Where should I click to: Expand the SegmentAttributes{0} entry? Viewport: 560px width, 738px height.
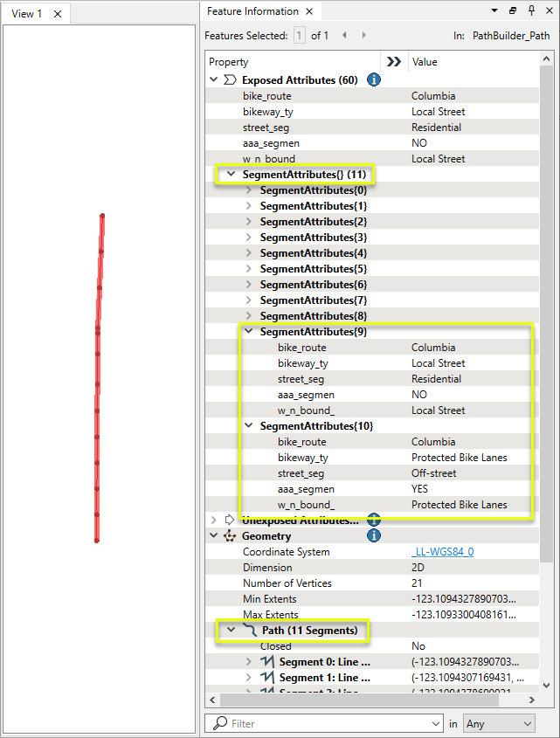point(248,190)
